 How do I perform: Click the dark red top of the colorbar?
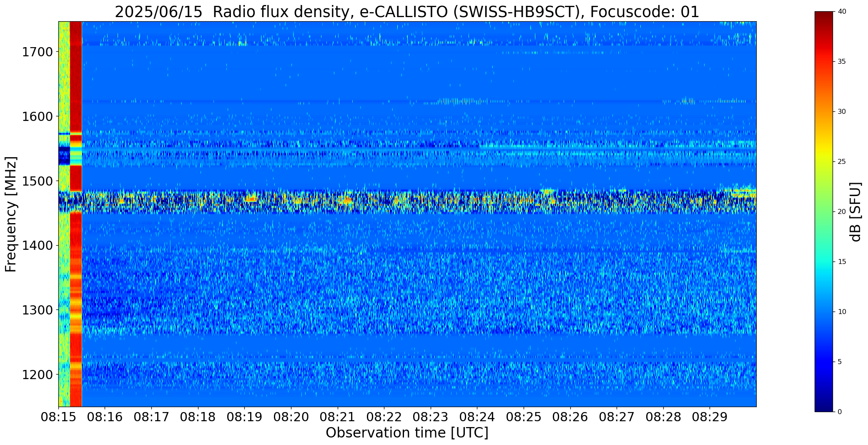[x=824, y=19]
